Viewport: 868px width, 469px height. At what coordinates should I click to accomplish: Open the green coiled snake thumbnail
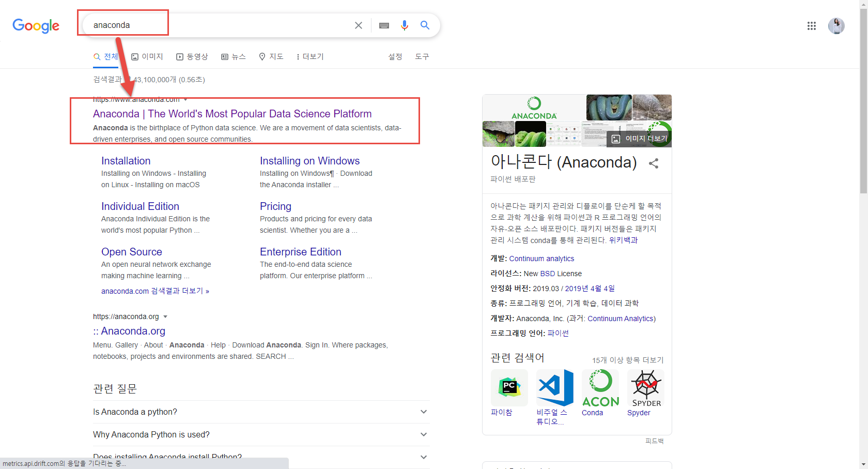click(x=531, y=134)
